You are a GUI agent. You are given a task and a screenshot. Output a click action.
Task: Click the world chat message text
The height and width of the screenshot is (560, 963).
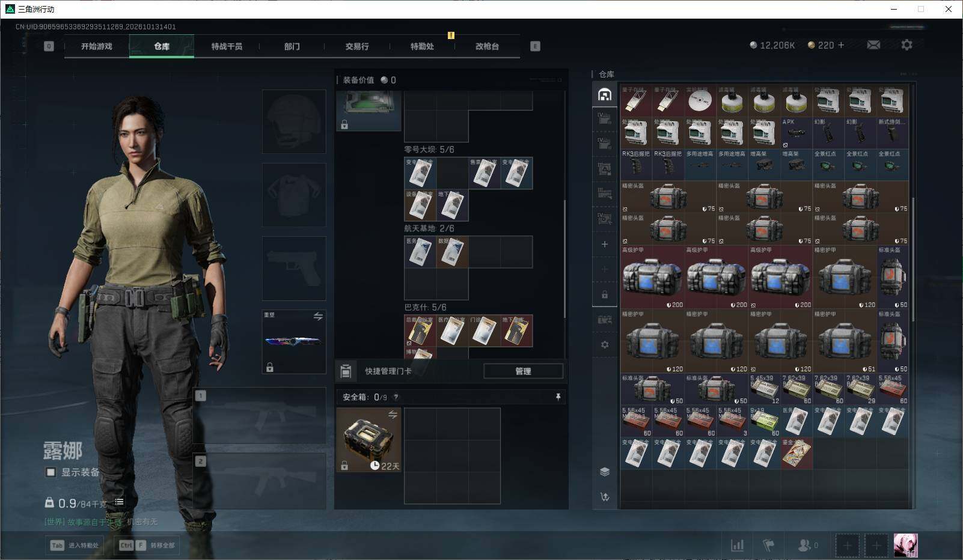pos(101,522)
